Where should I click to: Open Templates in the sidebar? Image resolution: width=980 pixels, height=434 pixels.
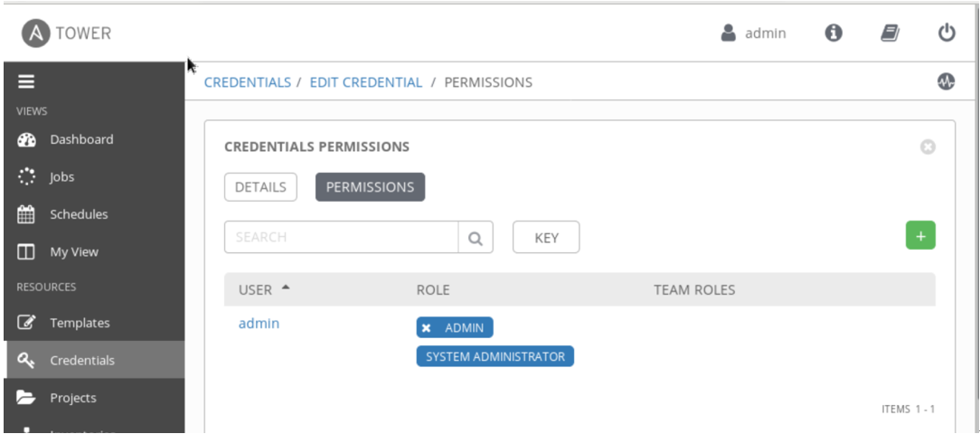94,323
